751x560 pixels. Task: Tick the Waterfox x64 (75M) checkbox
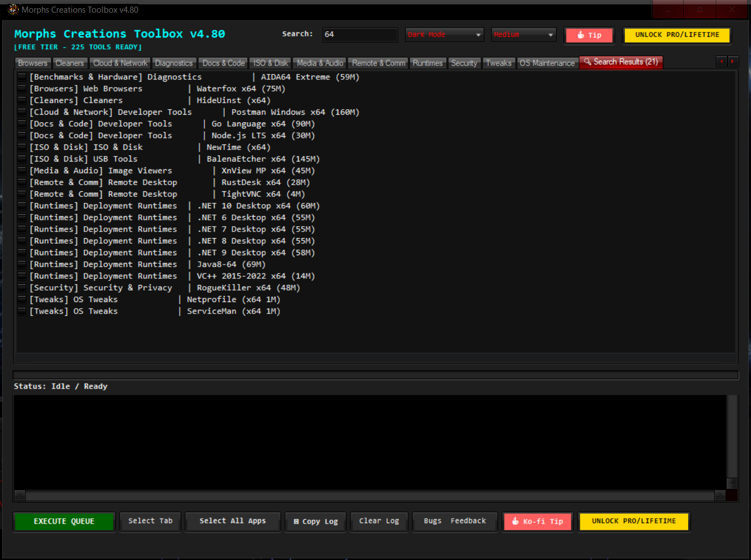[22, 89]
